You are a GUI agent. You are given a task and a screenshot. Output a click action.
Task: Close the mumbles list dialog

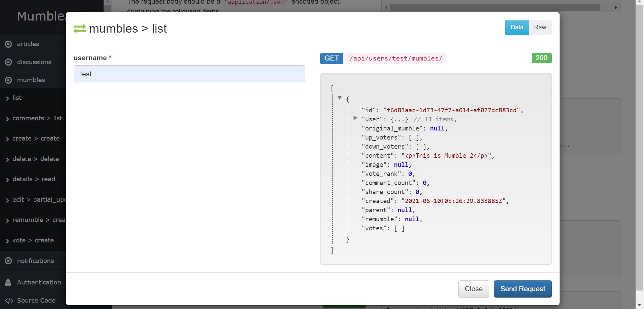[x=473, y=289]
